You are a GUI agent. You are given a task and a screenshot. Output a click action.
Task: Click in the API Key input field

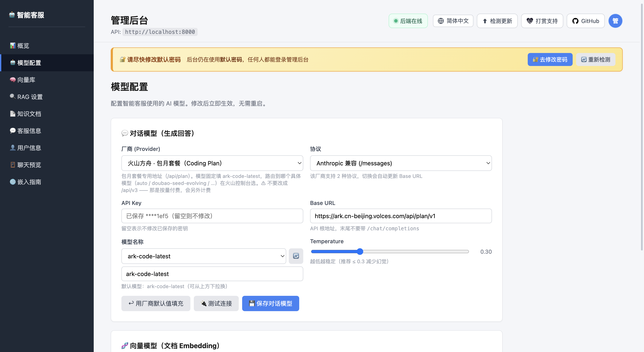pos(212,216)
